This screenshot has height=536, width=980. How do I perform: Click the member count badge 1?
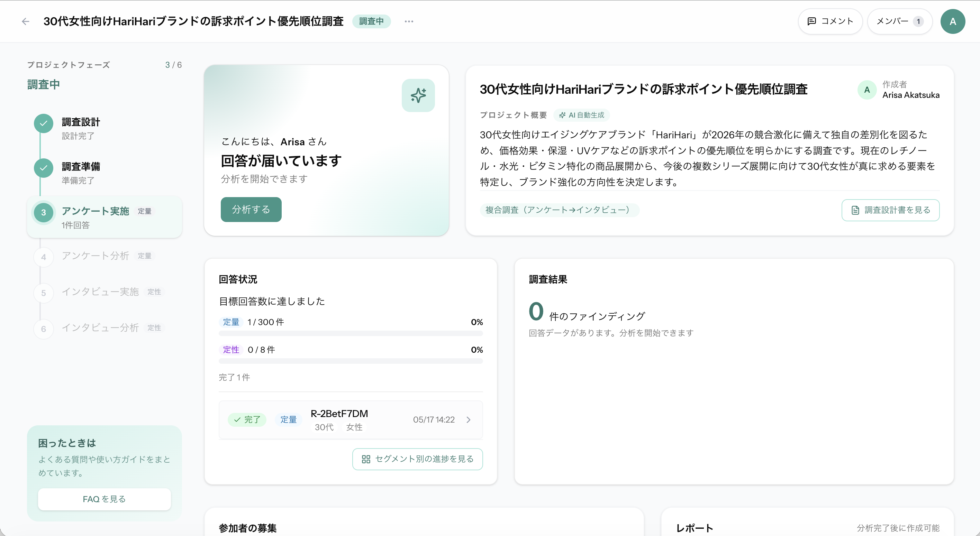click(x=918, y=21)
